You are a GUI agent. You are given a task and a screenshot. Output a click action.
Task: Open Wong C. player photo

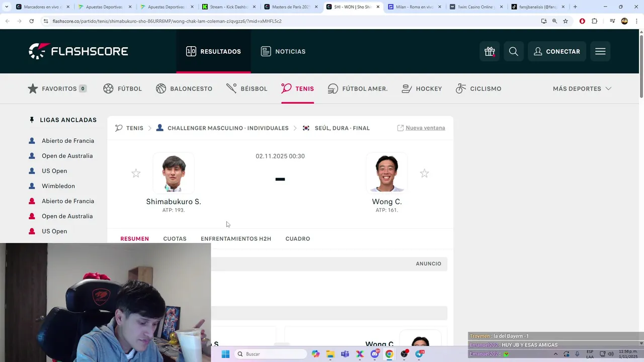[387, 173]
